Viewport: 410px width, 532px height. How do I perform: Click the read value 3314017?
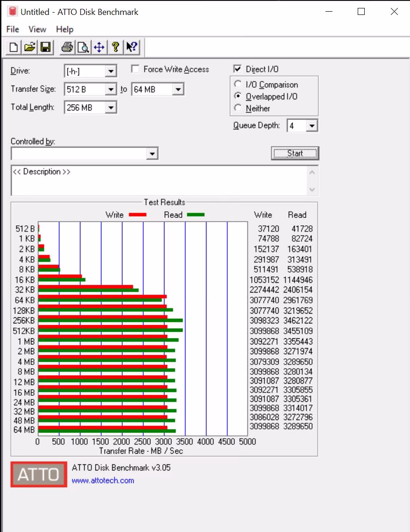pos(298,408)
